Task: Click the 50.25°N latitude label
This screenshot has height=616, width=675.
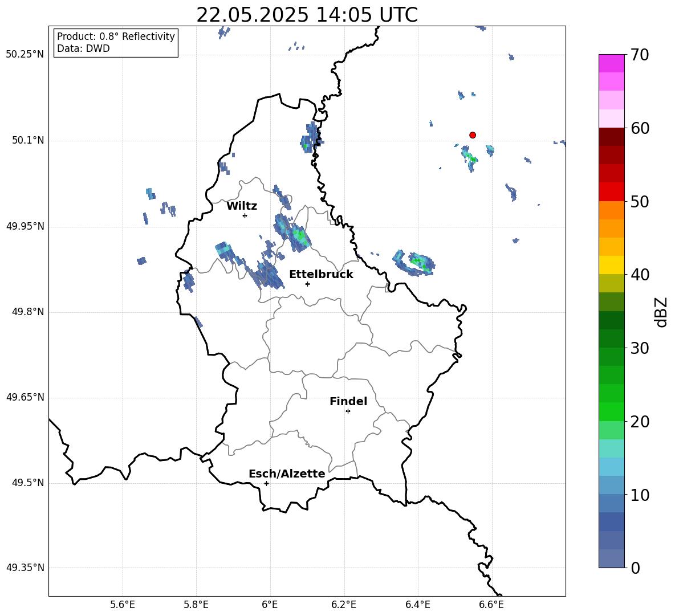Action: 25,55
